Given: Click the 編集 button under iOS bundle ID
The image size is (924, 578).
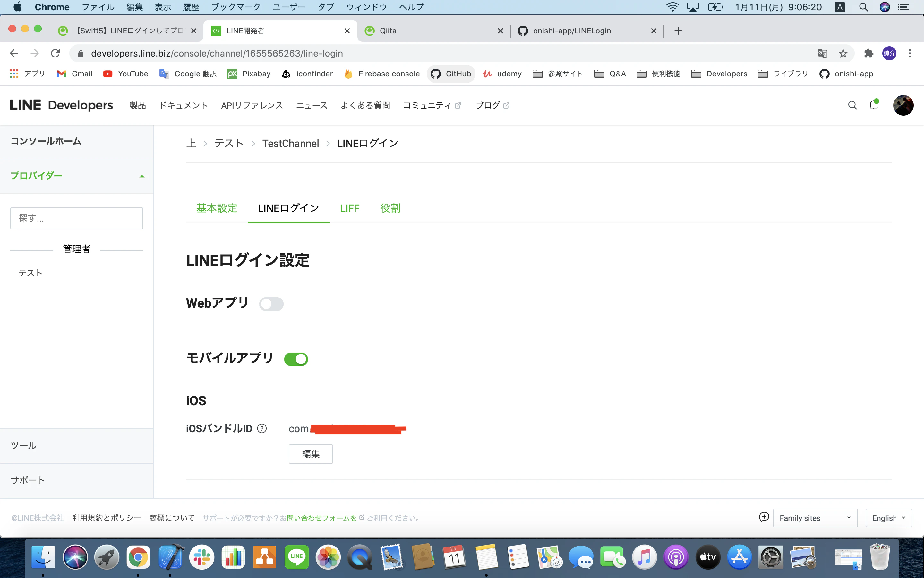Looking at the screenshot, I should click(311, 454).
